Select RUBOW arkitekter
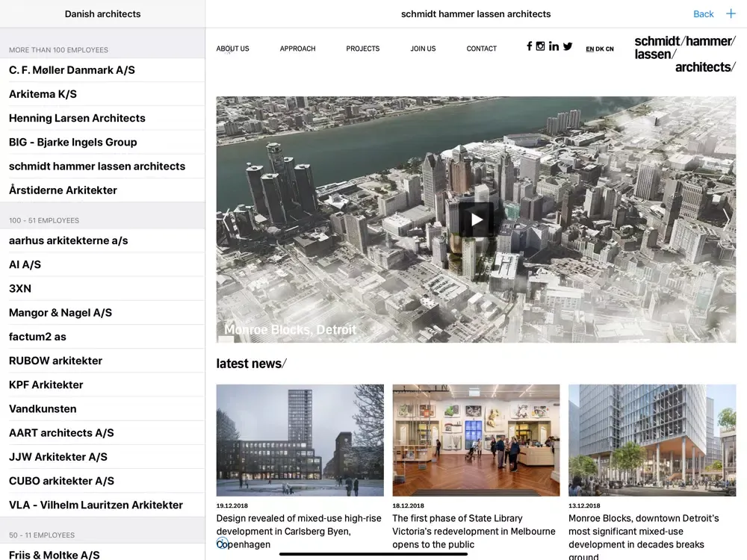 pos(102,361)
